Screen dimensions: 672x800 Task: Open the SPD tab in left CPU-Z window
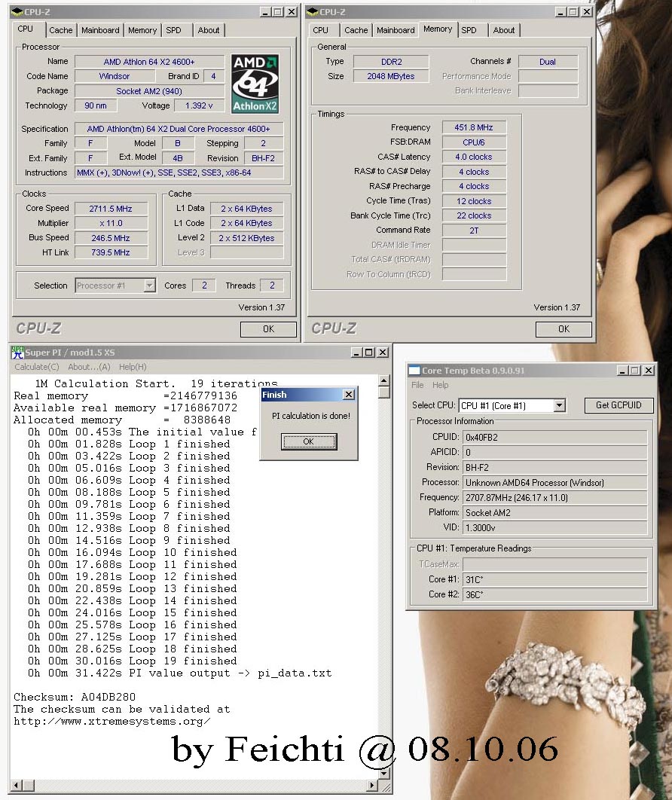click(x=173, y=30)
